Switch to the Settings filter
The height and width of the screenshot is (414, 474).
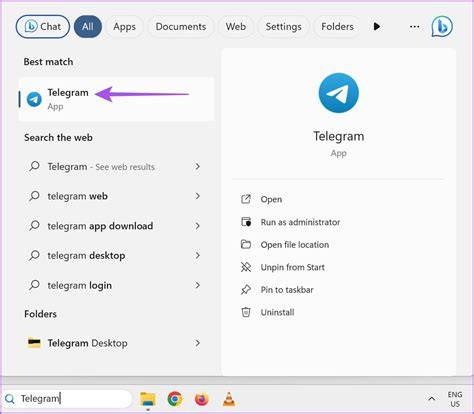pos(283,26)
